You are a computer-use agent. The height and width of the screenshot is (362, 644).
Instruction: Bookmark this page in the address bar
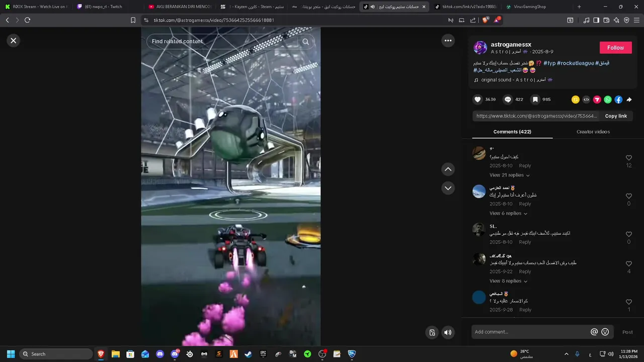133,20
